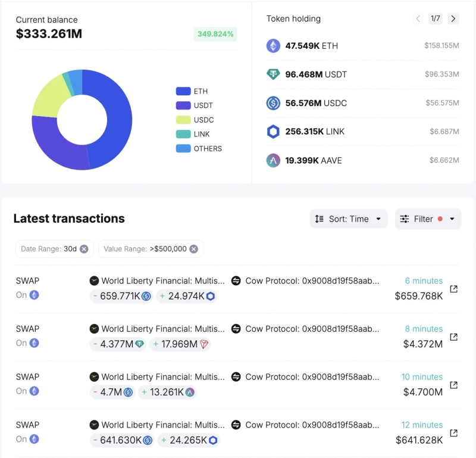Open external link for 6 minutes swap

453,289
